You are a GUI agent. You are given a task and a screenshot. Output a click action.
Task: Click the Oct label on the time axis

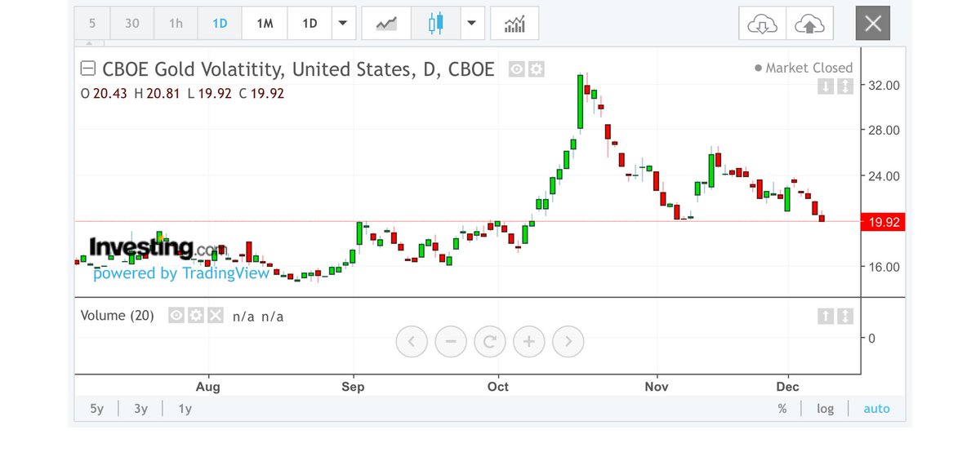pos(497,387)
